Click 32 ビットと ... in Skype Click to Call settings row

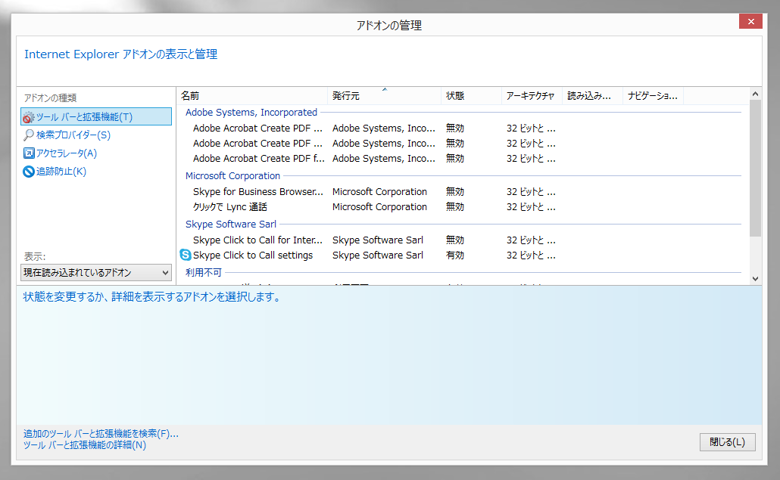coord(531,255)
